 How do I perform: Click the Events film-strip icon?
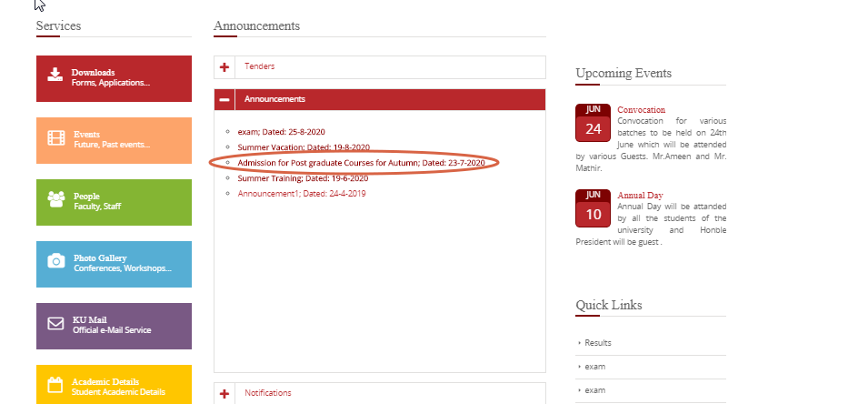[55, 138]
